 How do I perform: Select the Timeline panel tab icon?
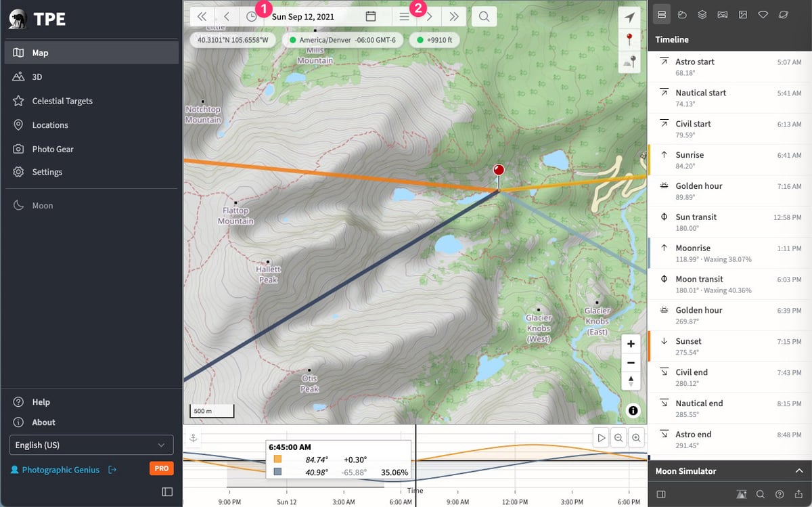coord(662,14)
